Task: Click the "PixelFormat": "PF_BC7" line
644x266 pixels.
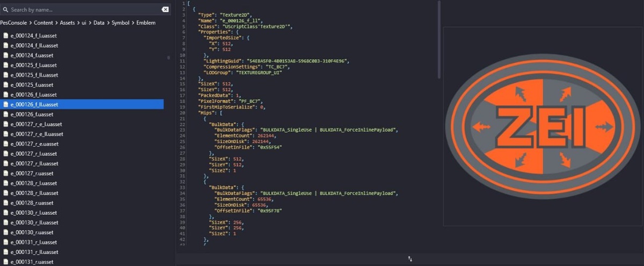Action: coord(230,101)
